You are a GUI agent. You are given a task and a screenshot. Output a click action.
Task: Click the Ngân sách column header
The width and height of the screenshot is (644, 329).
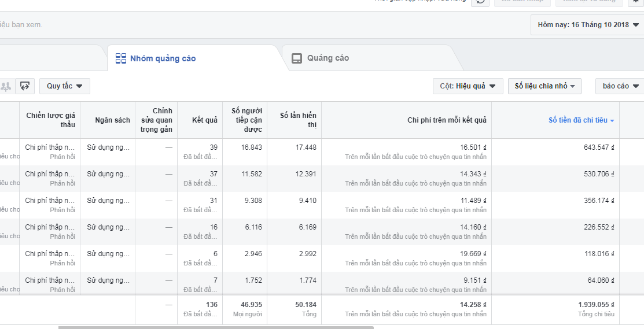(x=112, y=120)
